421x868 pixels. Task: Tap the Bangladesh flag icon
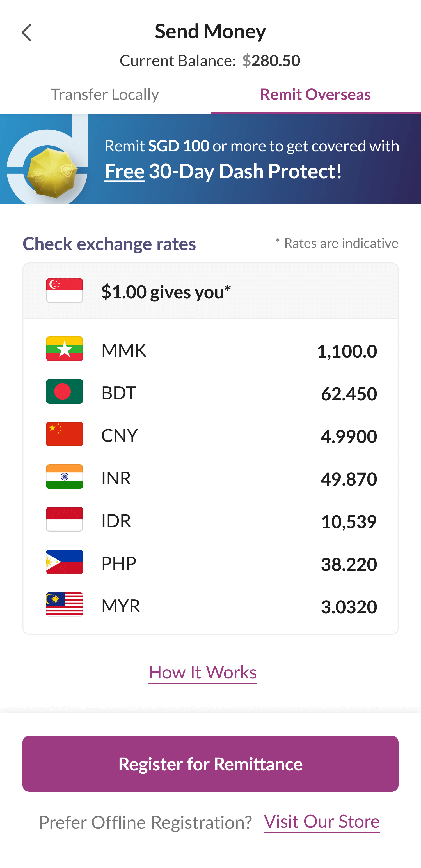click(x=65, y=392)
